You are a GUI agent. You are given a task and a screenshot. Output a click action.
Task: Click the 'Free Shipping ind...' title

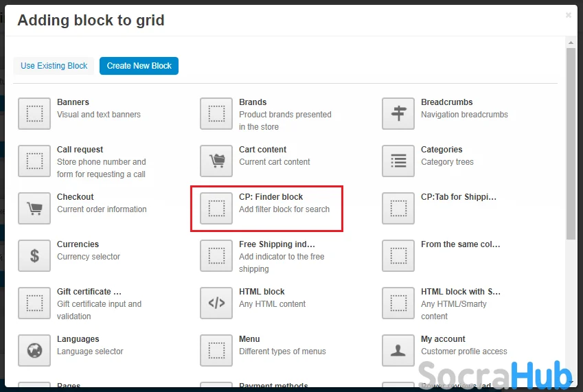coord(277,244)
